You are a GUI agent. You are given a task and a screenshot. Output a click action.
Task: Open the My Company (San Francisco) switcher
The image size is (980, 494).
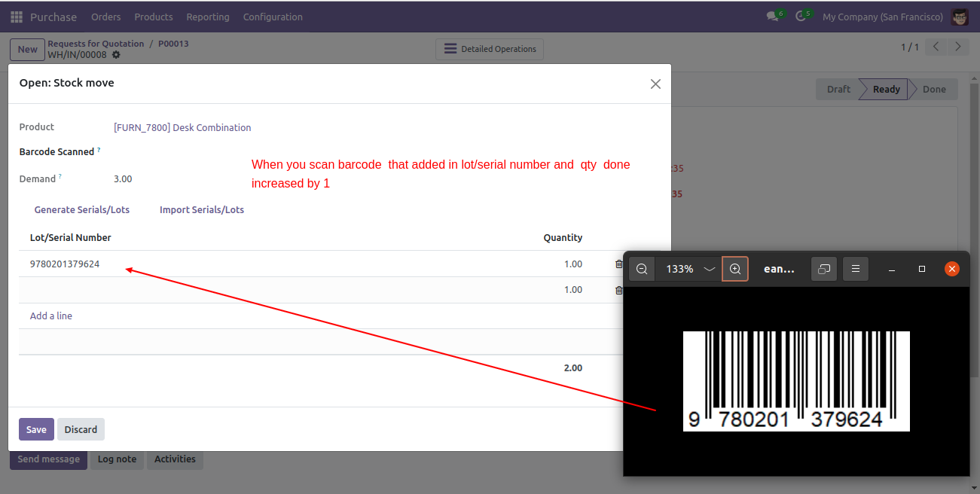[882, 17]
